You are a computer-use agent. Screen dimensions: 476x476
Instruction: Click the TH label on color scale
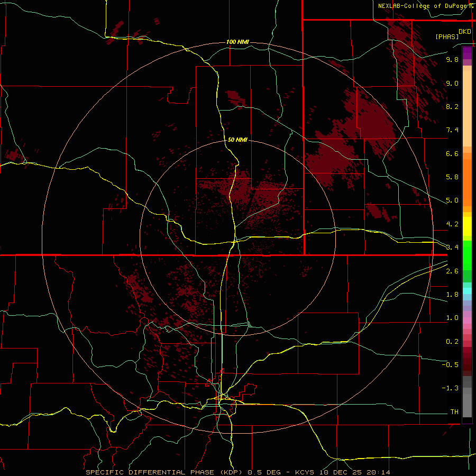(x=454, y=411)
